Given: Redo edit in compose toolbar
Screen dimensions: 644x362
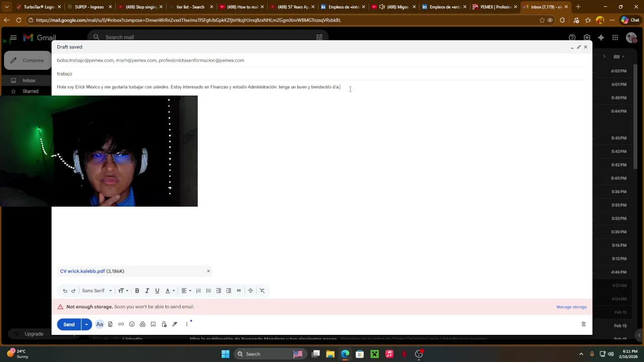Looking at the screenshot, I should coord(73,291).
